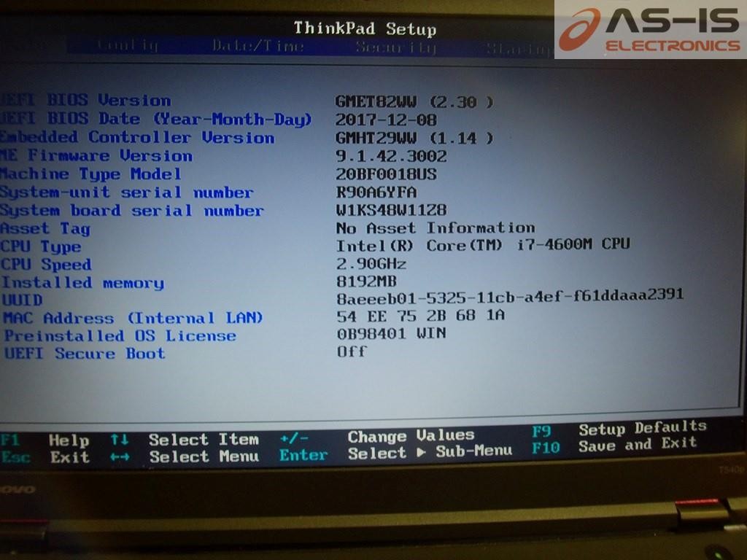Select the UEFI BIOS Version label
The height and width of the screenshot is (560, 747).
[86, 101]
